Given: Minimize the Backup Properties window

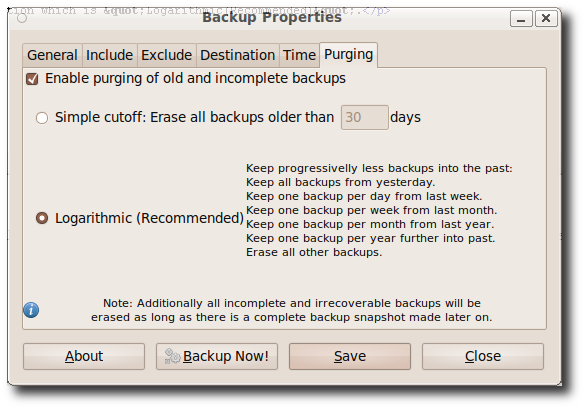Looking at the screenshot, I should coord(521,18).
